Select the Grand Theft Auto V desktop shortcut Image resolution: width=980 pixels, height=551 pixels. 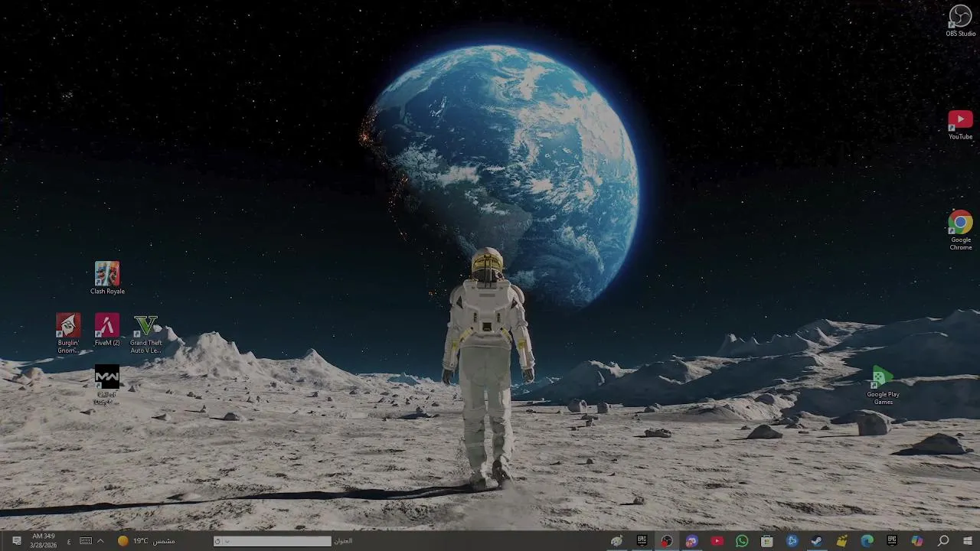click(145, 334)
